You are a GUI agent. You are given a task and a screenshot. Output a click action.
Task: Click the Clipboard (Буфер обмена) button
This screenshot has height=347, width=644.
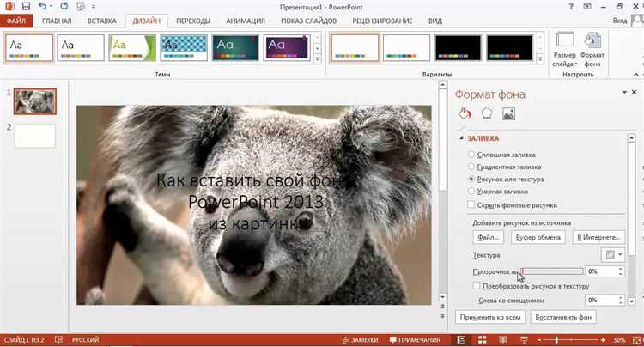538,237
